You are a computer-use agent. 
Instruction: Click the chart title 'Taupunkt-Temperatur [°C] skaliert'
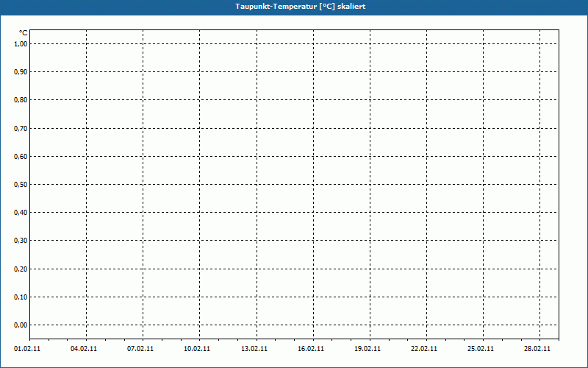[301, 7]
